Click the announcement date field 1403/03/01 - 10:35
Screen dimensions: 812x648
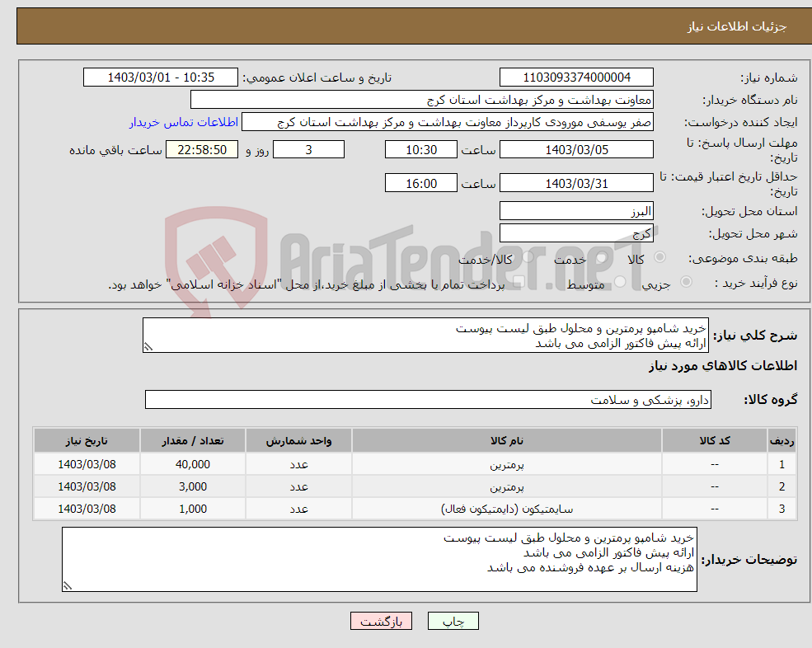pyautogui.click(x=161, y=77)
